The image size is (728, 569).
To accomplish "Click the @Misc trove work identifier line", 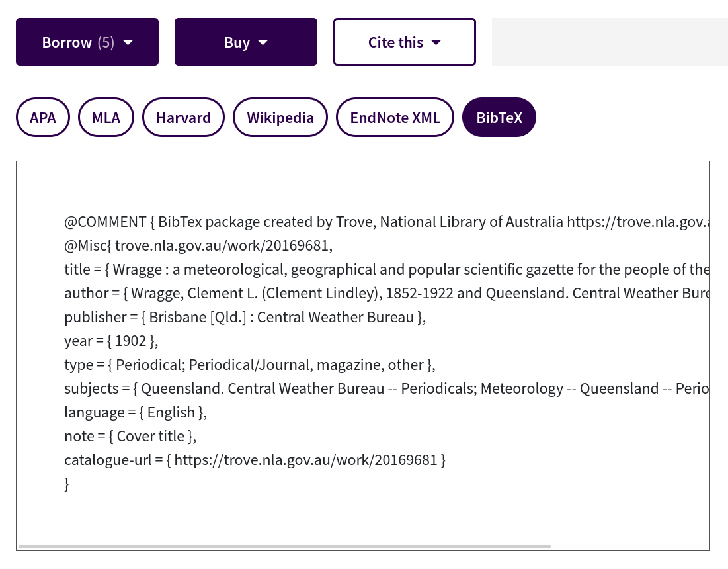I will coord(198,245).
